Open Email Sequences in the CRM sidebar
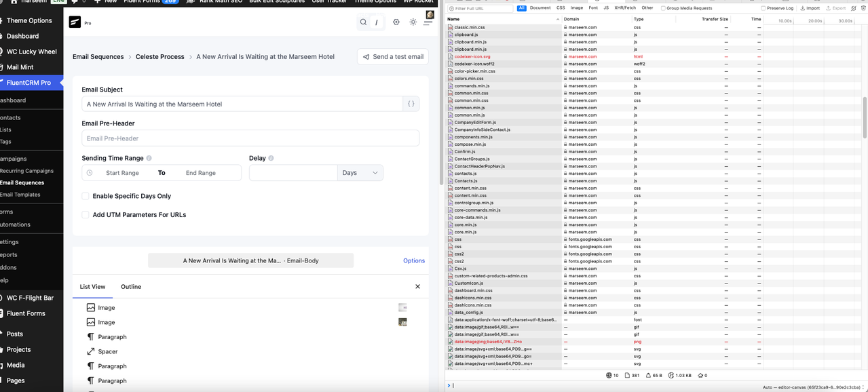The height and width of the screenshot is (392, 868). [x=22, y=182]
